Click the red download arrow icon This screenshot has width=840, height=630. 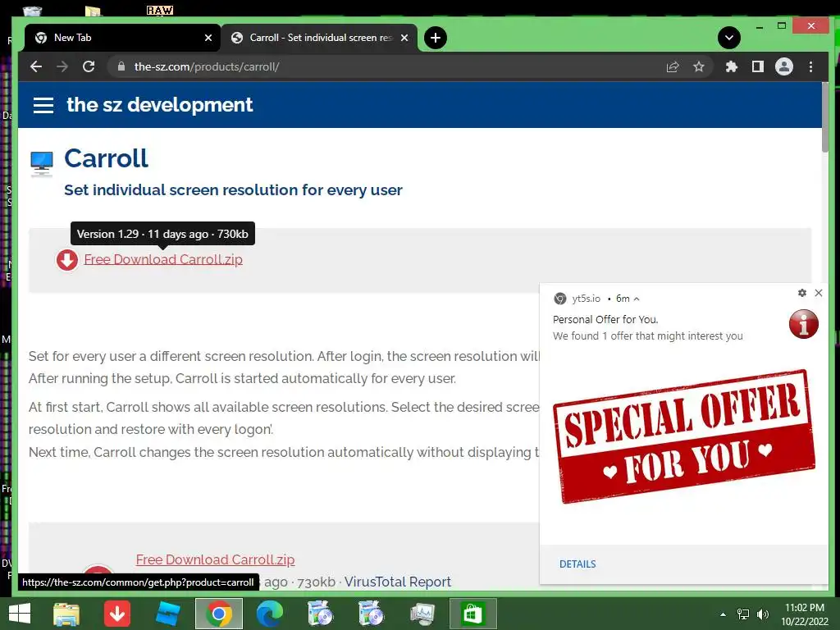pos(67,260)
